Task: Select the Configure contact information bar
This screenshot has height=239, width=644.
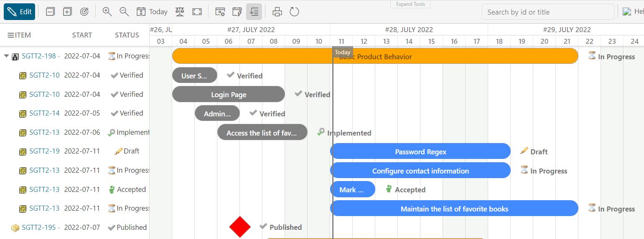Action: [420, 171]
